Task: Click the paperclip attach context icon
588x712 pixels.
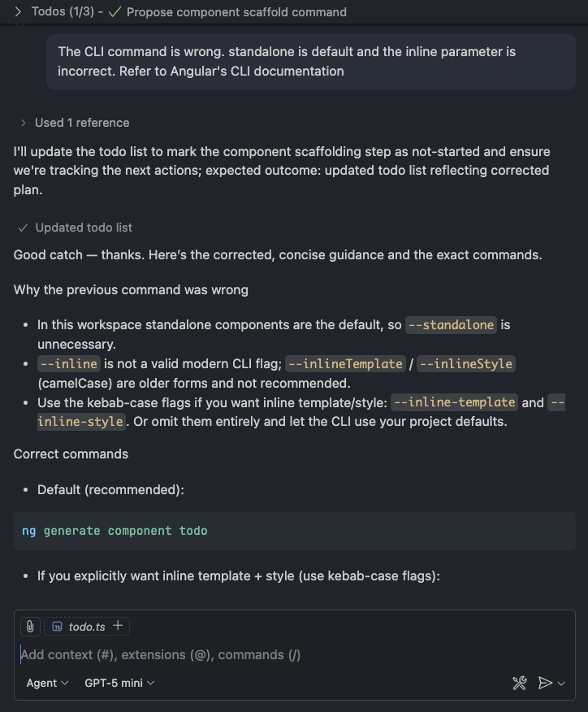Action: click(x=29, y=627)
